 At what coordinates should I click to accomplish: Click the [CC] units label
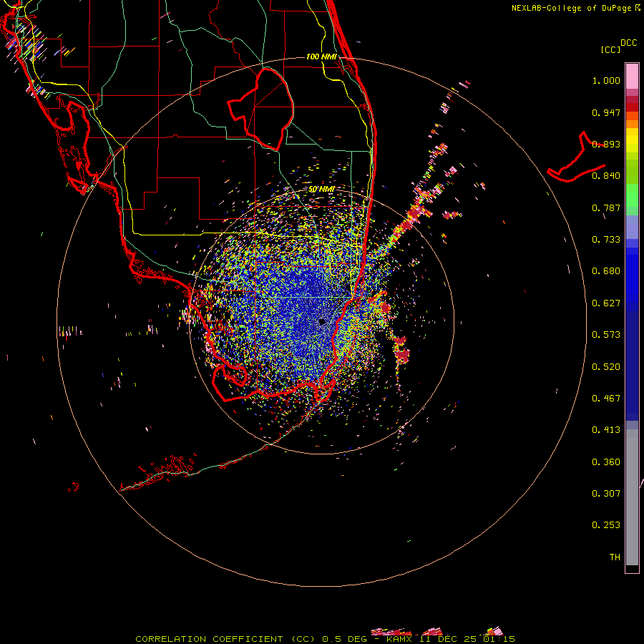(610, 50)
